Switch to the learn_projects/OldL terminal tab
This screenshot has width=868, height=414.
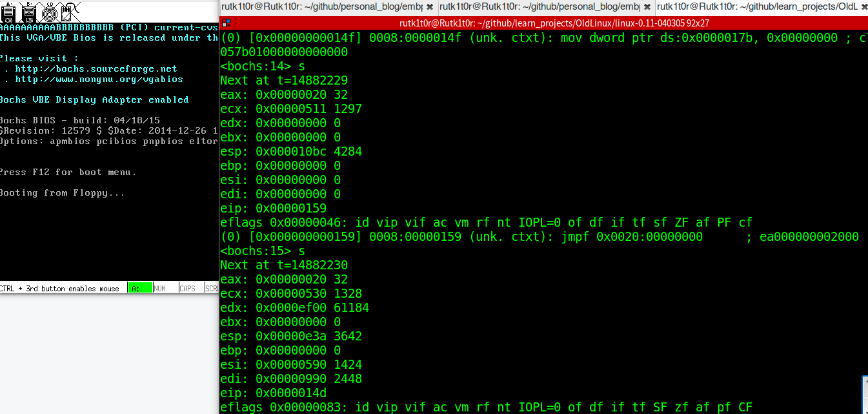(x=762, y=7)
